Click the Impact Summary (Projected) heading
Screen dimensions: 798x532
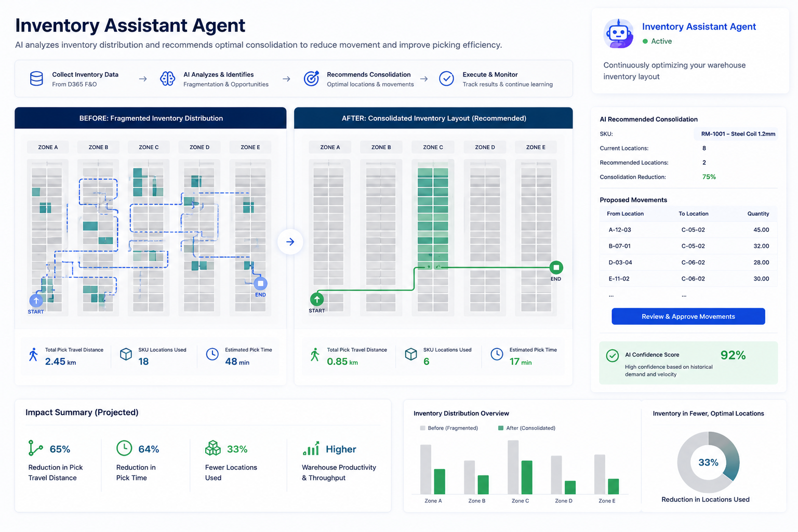pos(82,412)
